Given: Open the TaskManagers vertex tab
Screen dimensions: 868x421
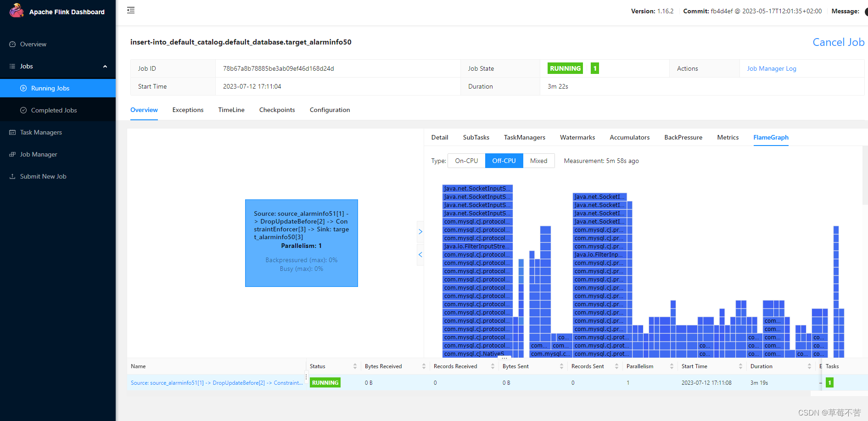Looking at the screenshot, I should [525, 137].
